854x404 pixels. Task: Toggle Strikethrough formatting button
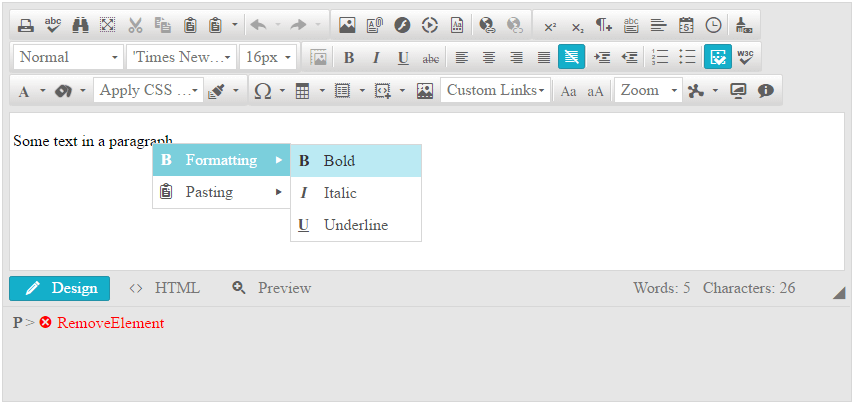click(x=431, y=58)
